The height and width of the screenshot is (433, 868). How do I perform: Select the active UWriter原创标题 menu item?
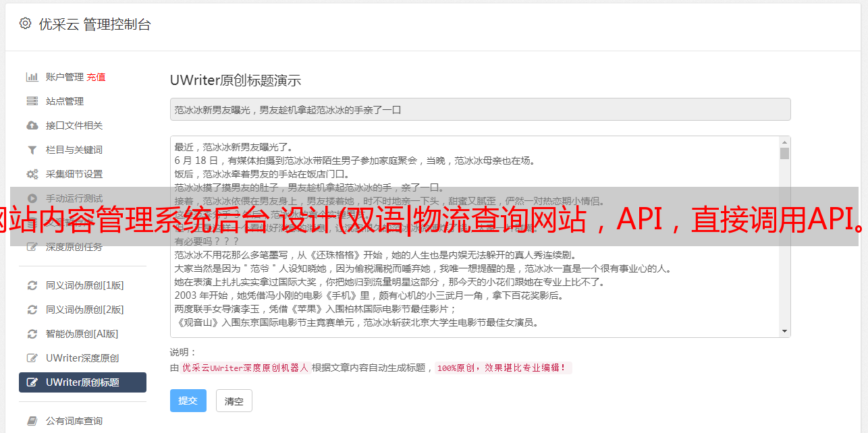[82, 382]
